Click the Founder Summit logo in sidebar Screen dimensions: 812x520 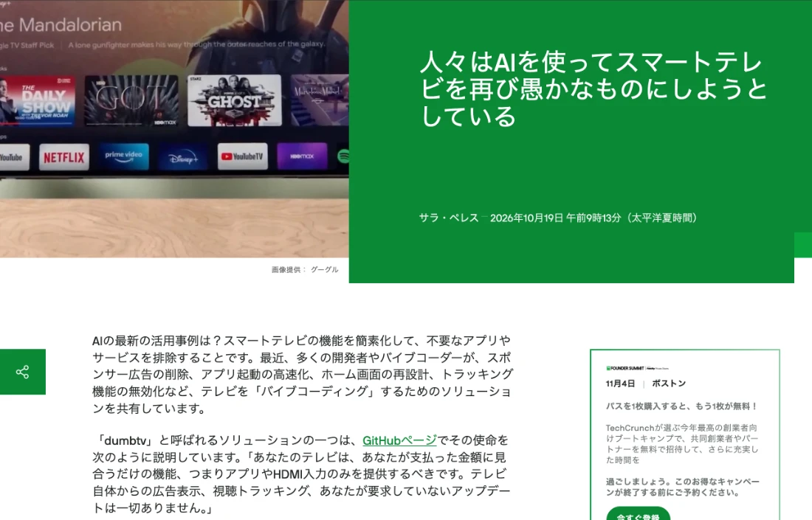pos(637,368)
